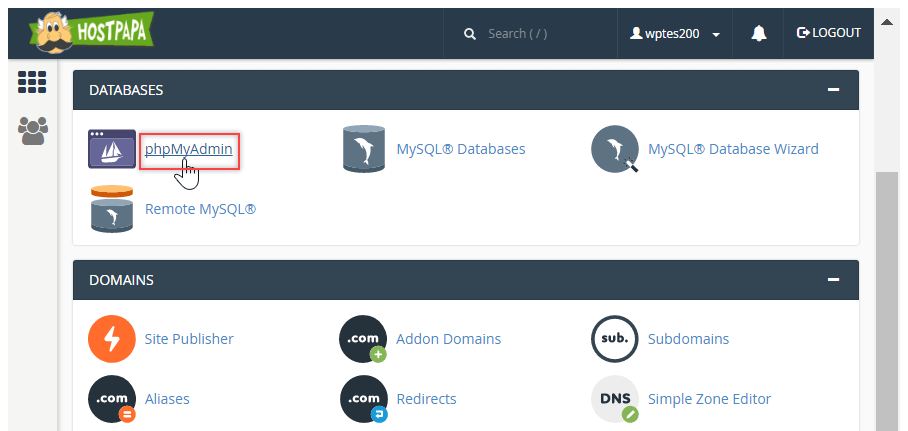
Task: Click the notifications bell icon
Action: [x=759, y=34]
